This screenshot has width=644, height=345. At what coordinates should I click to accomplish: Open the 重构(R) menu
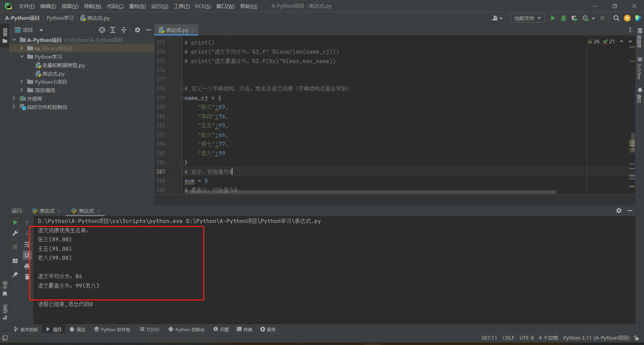click(x=137, y=6)
